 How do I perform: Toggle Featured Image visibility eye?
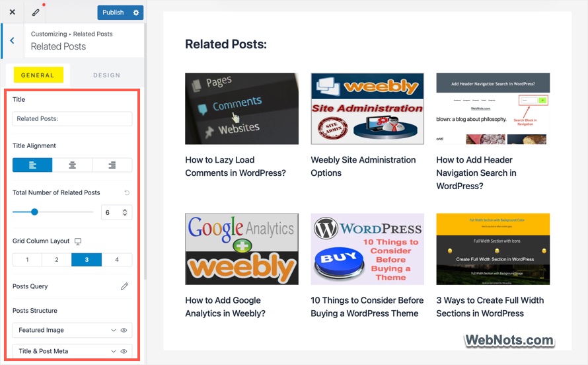(124, 330)
